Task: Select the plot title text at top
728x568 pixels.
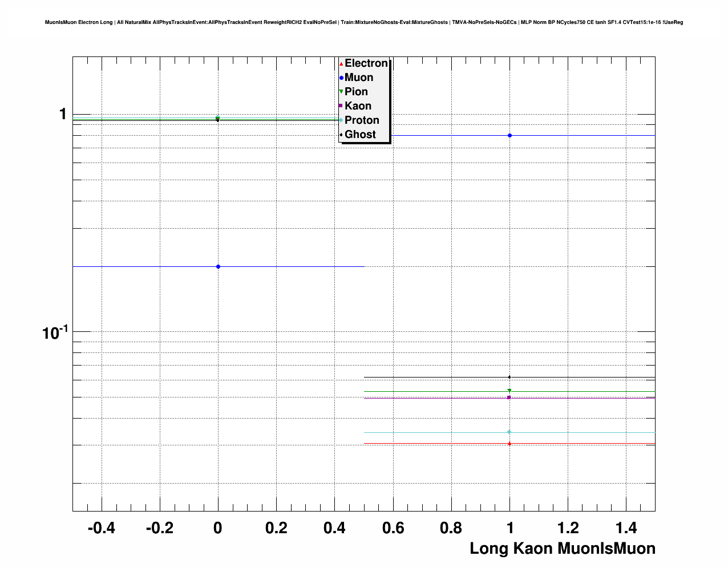Action: pos(364,22)
